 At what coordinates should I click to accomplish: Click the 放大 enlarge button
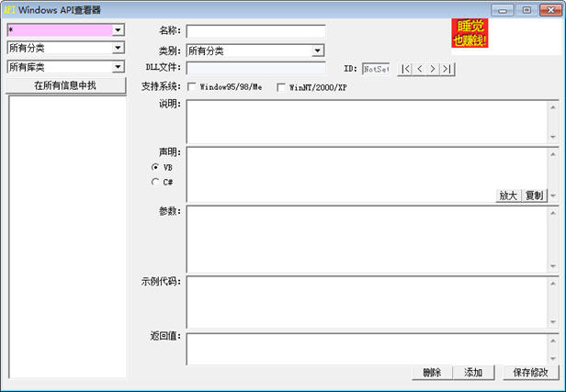509,196
